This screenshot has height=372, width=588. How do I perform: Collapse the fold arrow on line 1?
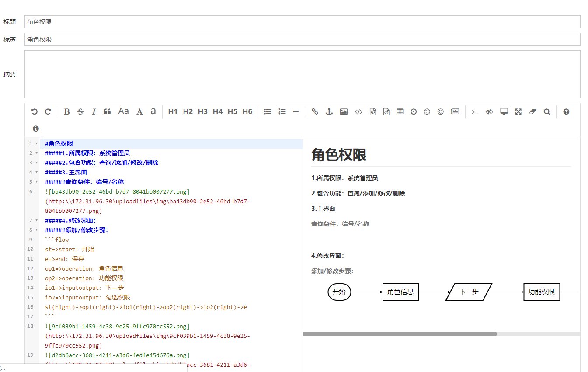[x=37, y=144]
